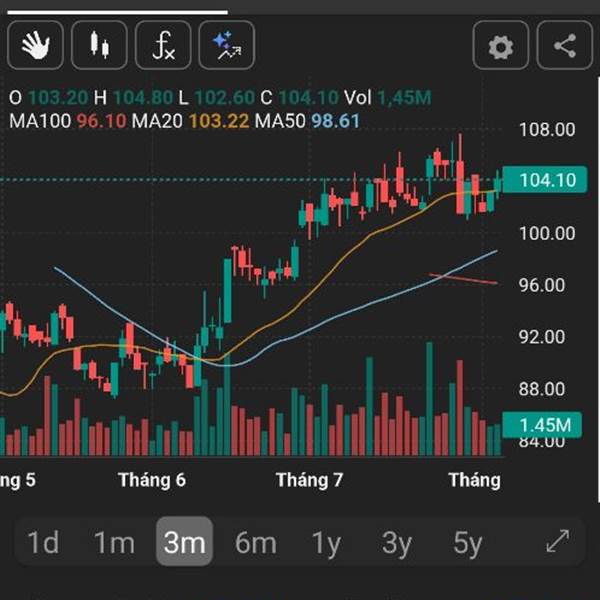
Task: Select the hand pan tool
Action: click(36, 46)
